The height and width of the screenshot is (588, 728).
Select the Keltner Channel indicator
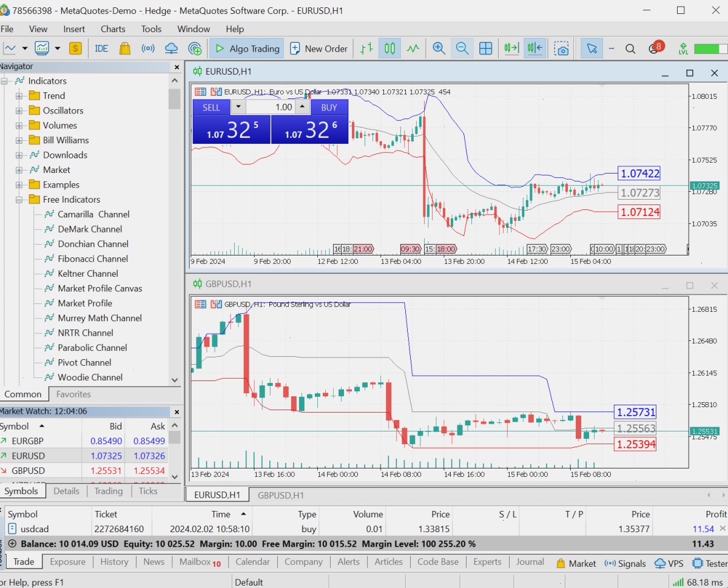click(88, 274)
